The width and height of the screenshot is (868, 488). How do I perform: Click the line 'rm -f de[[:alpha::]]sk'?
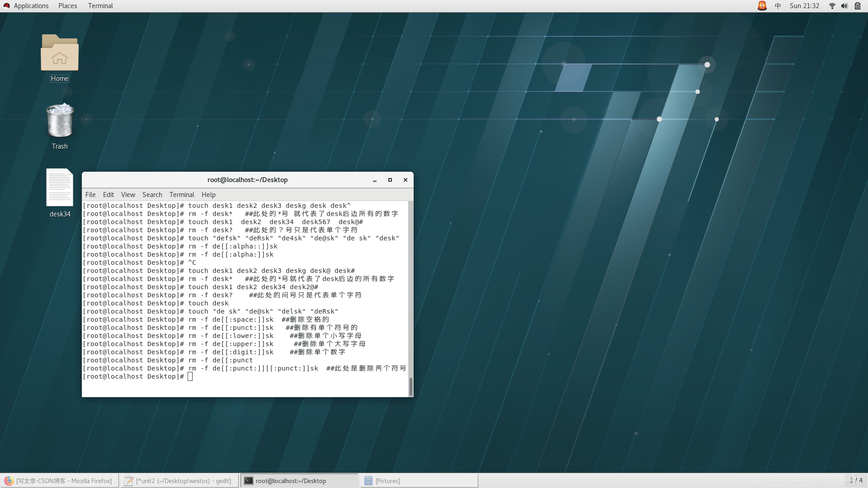pyautogui.click(x=180, y=246)
